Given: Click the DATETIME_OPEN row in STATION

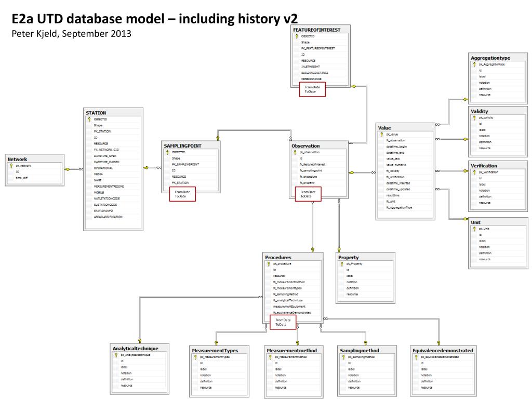Looking at the screenshot, I should click(113, 156).
